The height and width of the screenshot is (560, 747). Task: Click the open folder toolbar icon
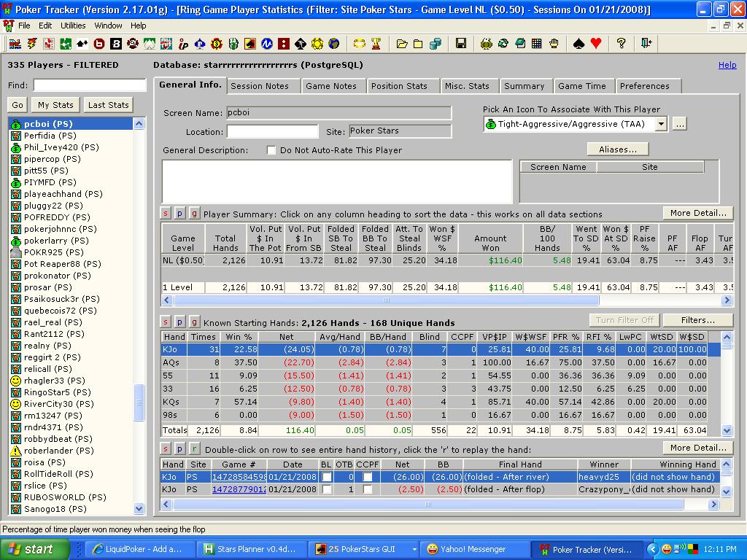point(402,44)
